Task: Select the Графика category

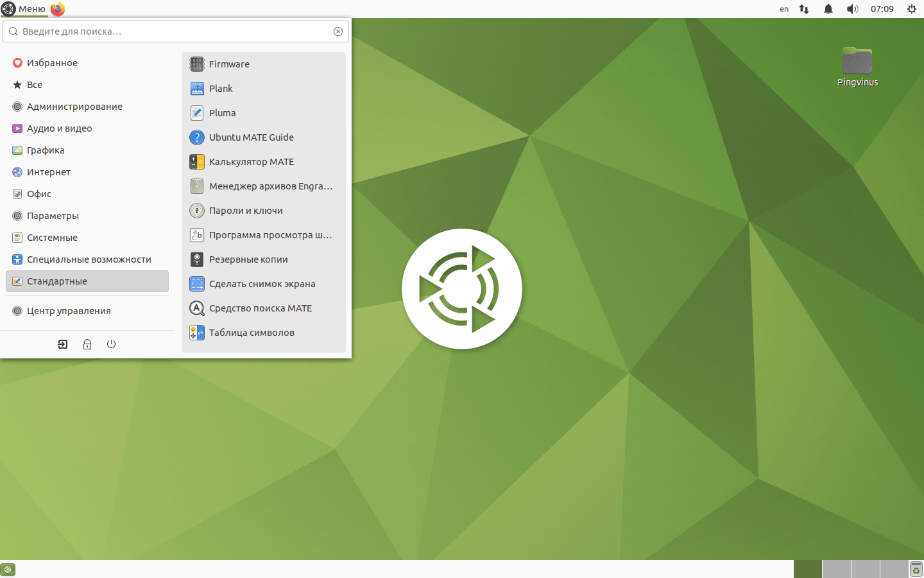Action: tap(87, 150)
